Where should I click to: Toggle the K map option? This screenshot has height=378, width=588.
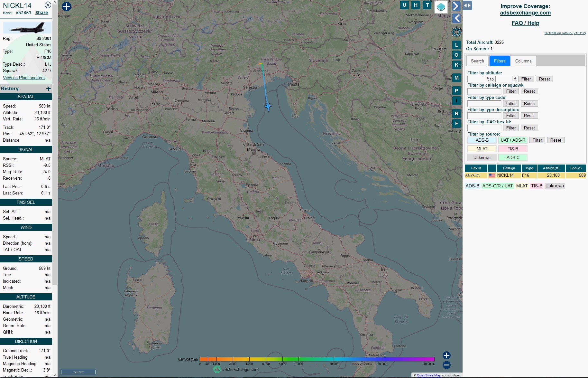point(456,65)
